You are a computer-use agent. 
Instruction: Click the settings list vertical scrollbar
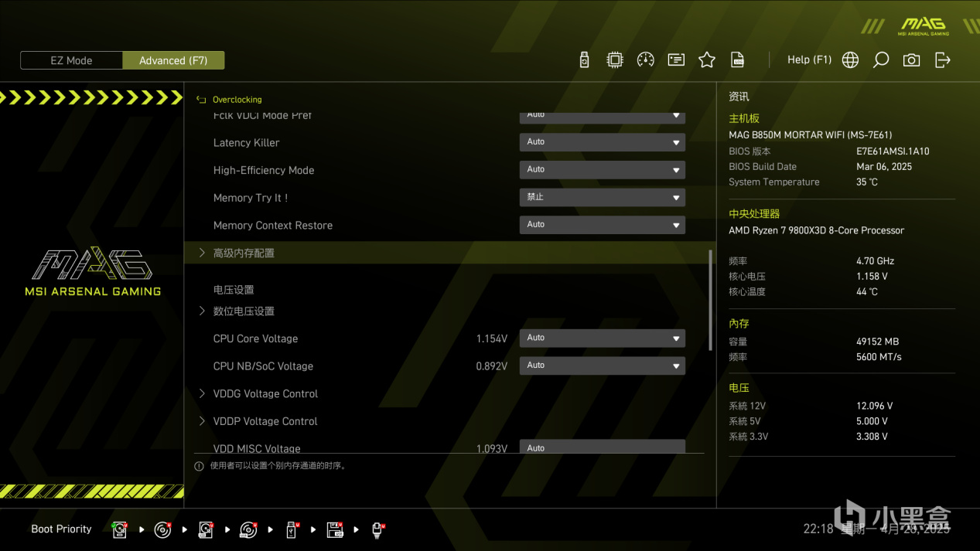710,301
